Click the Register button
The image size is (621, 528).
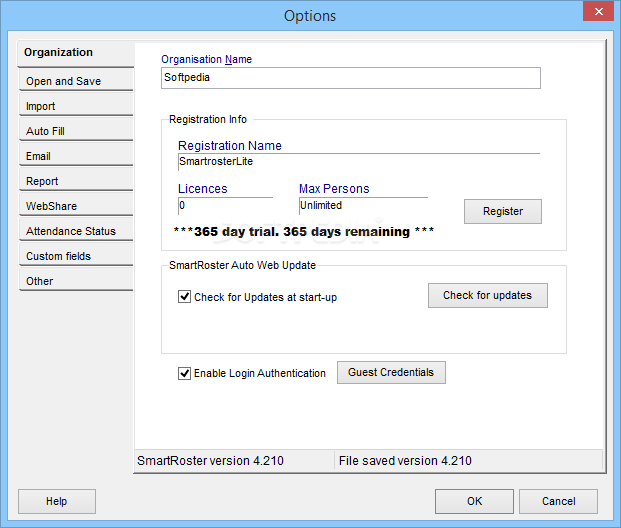click(503, 211)
